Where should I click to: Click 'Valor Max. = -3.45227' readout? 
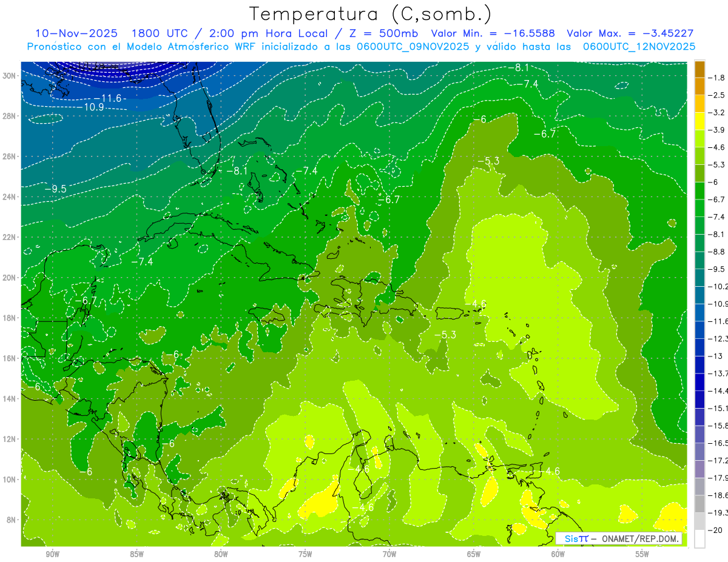(630, 34)
